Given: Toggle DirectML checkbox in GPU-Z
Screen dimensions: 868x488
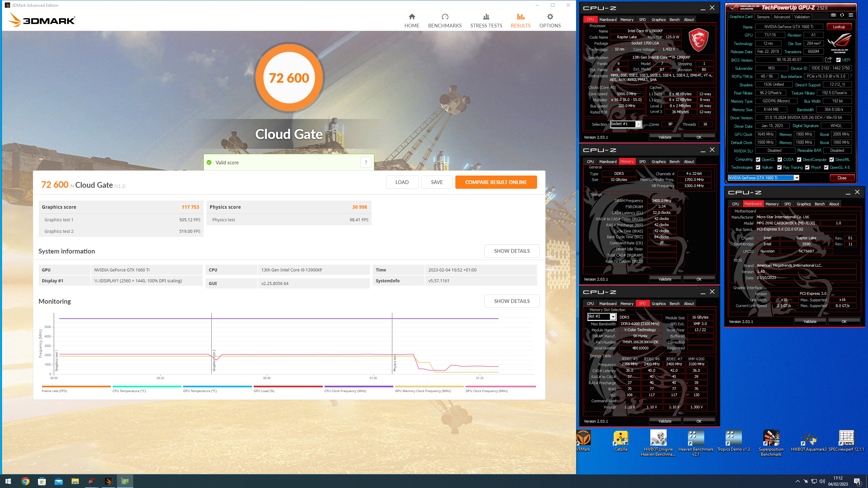Looking at the screenshot, I should click(832, 160).
